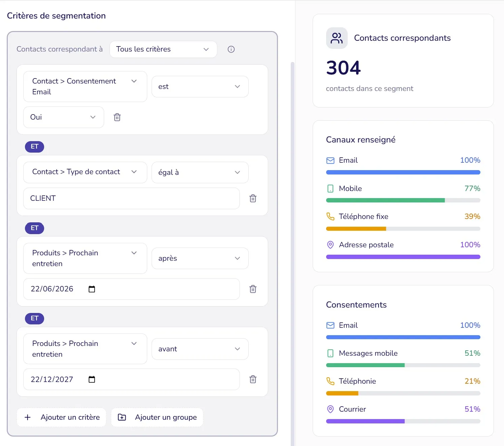Click the 'Contacts correspondant à' label

click(x=60, y=49)
